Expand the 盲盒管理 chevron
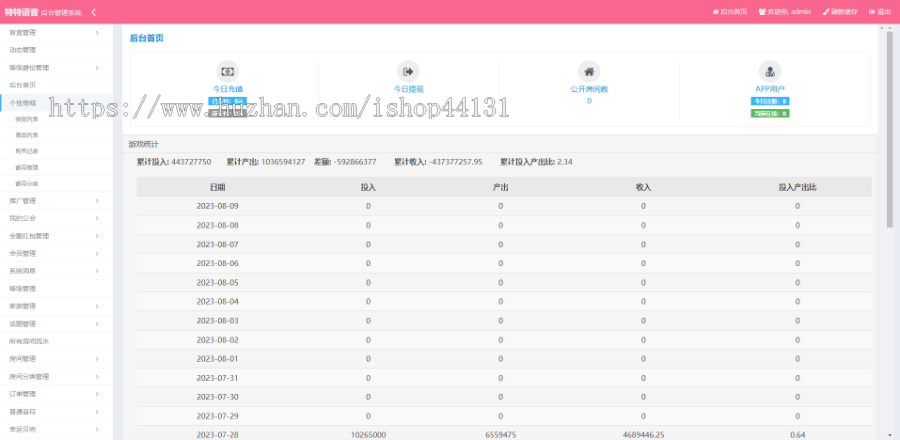The height and width of the screenshot is (440, 900). click(97, 33)
